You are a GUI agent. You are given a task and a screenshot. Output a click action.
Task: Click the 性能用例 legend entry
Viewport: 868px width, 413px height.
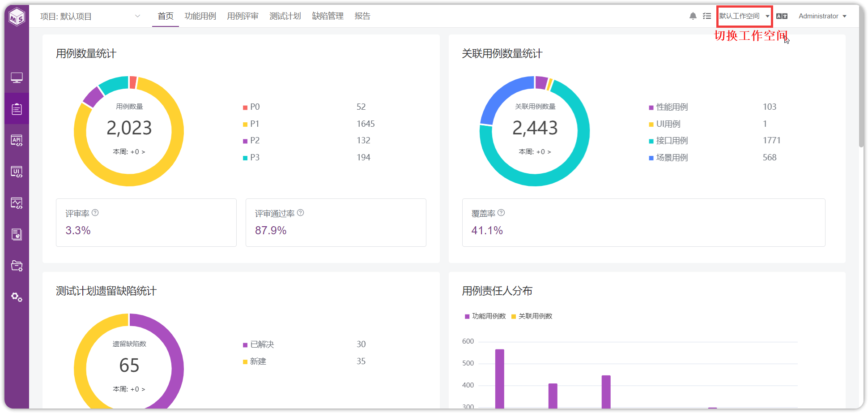coord(668,107)
